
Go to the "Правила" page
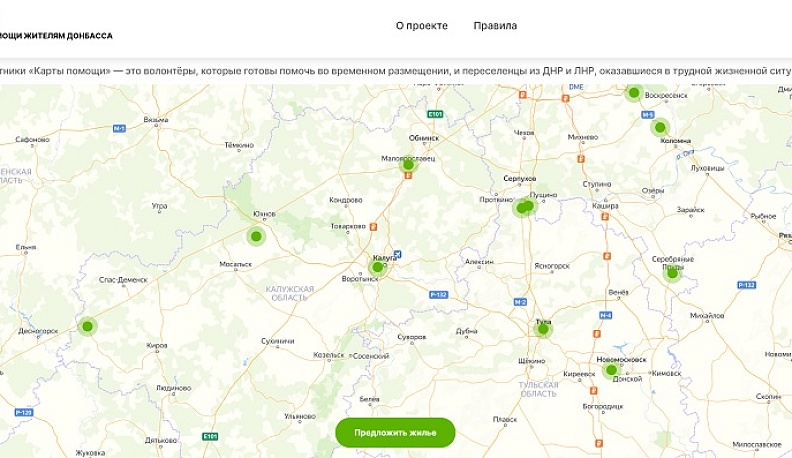tap(495, 26)
